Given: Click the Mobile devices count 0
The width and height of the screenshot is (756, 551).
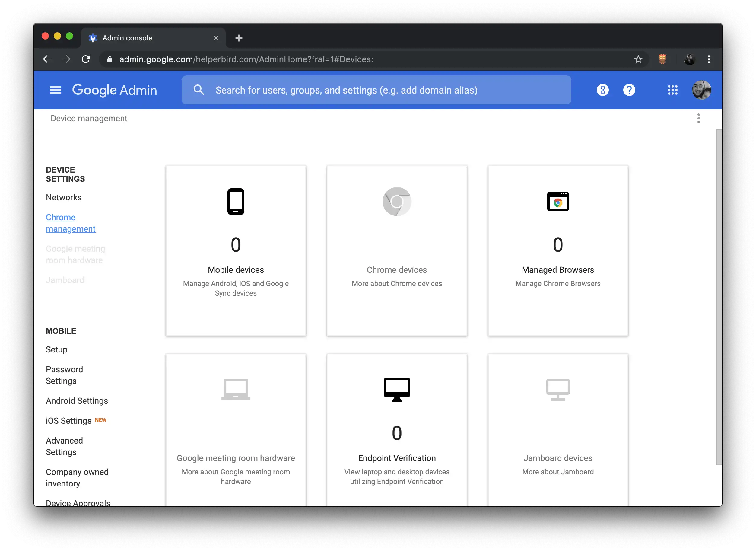Looking at the screenshot, I should 236,245.
